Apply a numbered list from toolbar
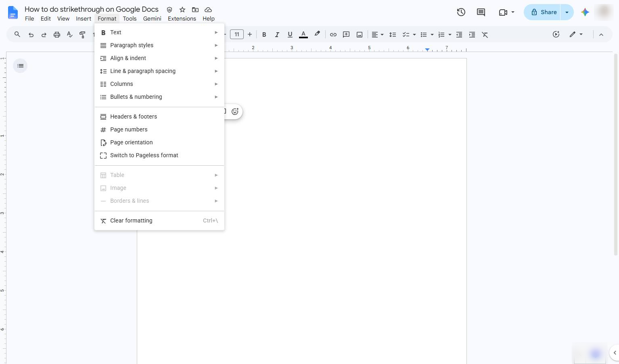This screenshot has height=364, width=619. point(441,35)
